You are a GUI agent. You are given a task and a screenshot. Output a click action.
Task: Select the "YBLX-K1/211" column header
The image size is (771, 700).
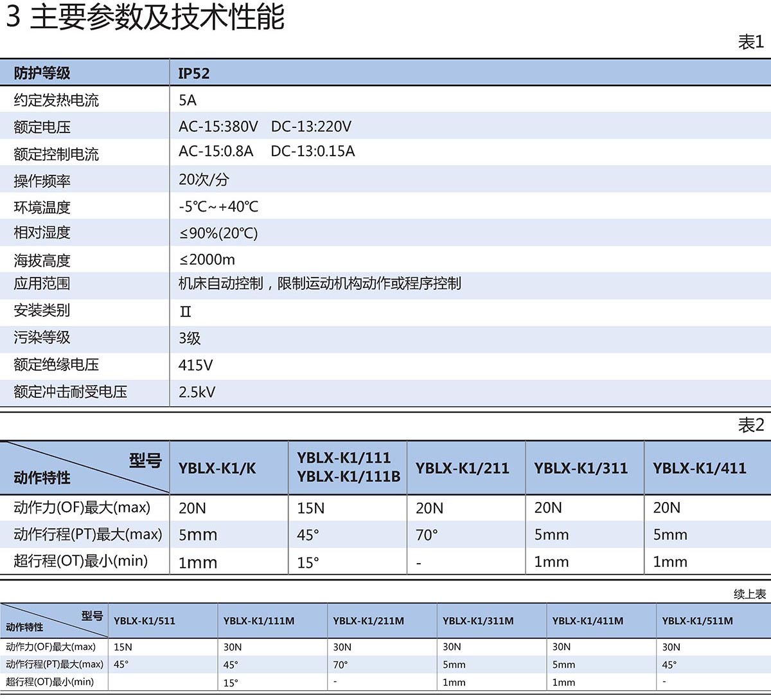tap(462, 469)
